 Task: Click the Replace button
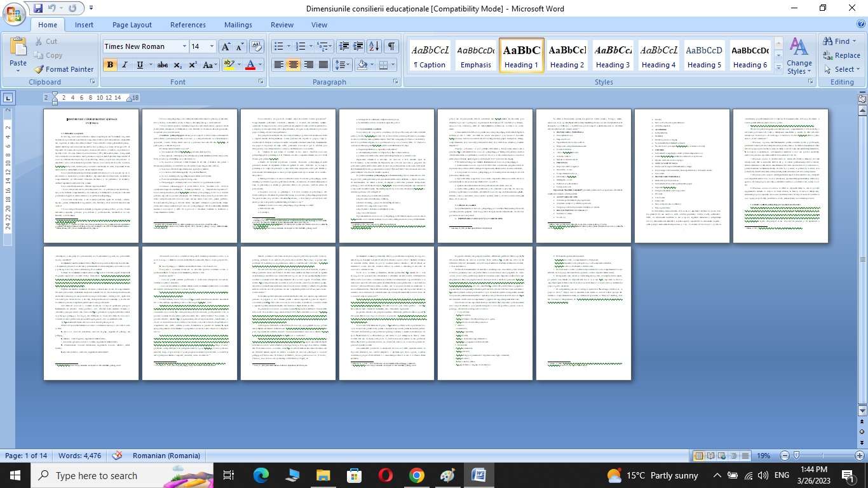pyautogui.click(x=841, y=55)
